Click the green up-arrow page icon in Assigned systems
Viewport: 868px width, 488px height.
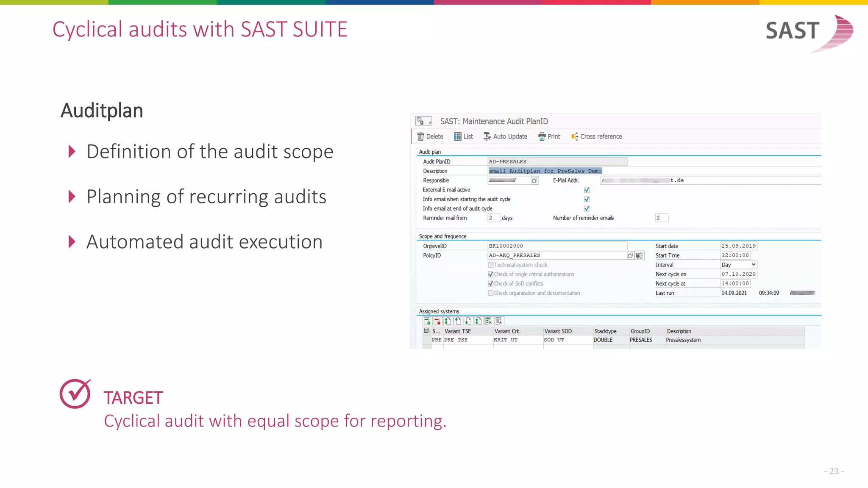tap(458, 321)
